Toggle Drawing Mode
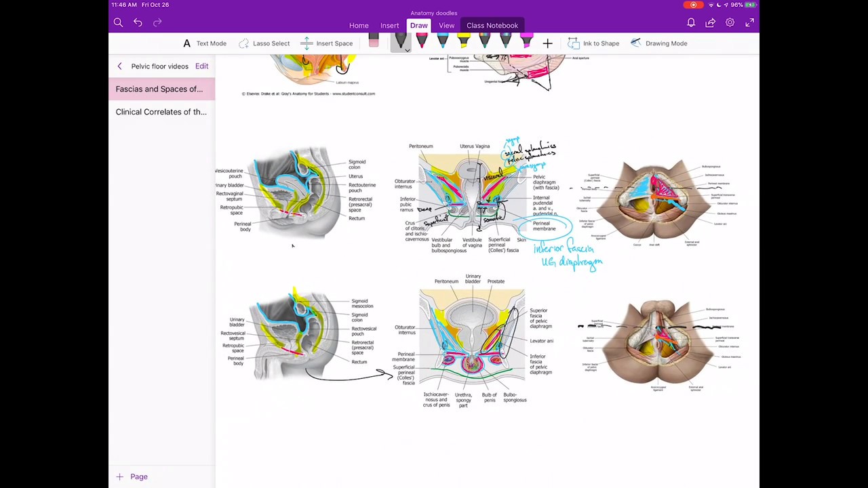Screen dimensions: 868x488 click(658, 43)
